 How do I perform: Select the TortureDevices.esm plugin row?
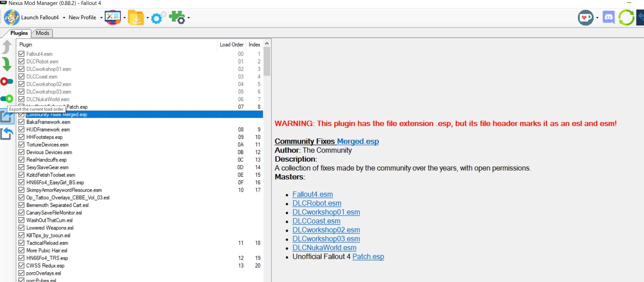pos(141,145)
